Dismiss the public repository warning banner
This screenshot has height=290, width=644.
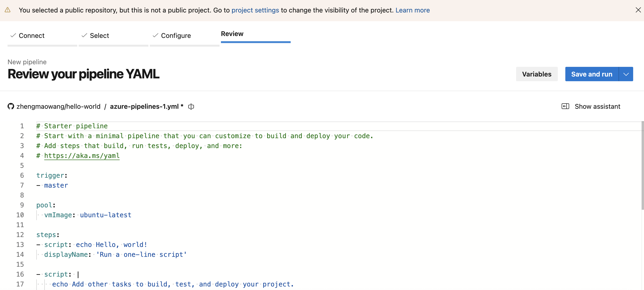tap(638, 10)
